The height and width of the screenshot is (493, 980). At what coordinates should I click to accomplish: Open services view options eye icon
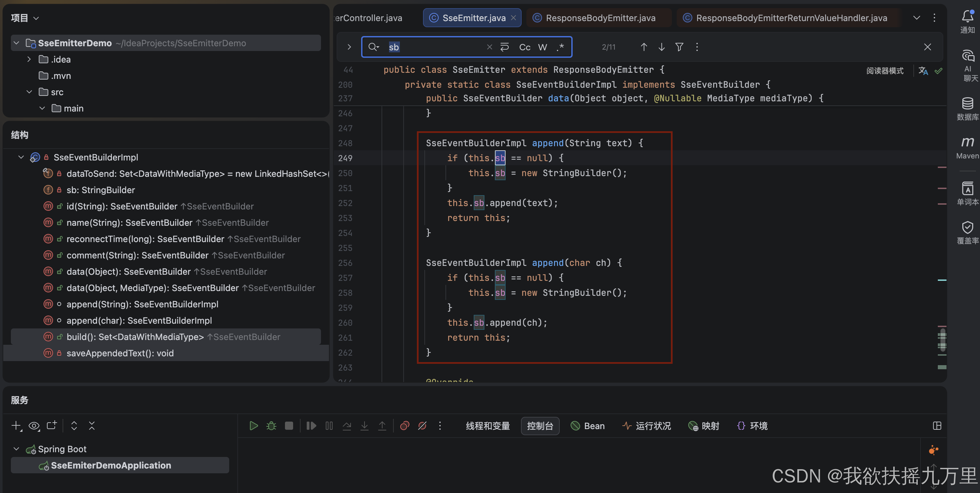[34, 426]
